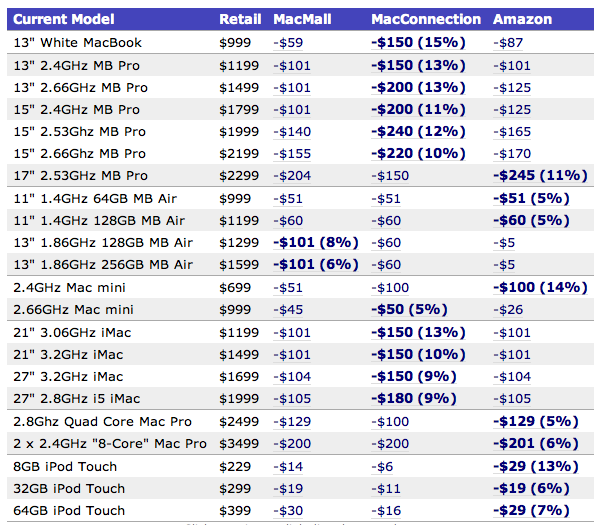This screenshot has width=606, height=525.
Task: Click MacMall -$30 for 64GB iPod Touch
Action: pyautogui.click(x=288, y=510)
